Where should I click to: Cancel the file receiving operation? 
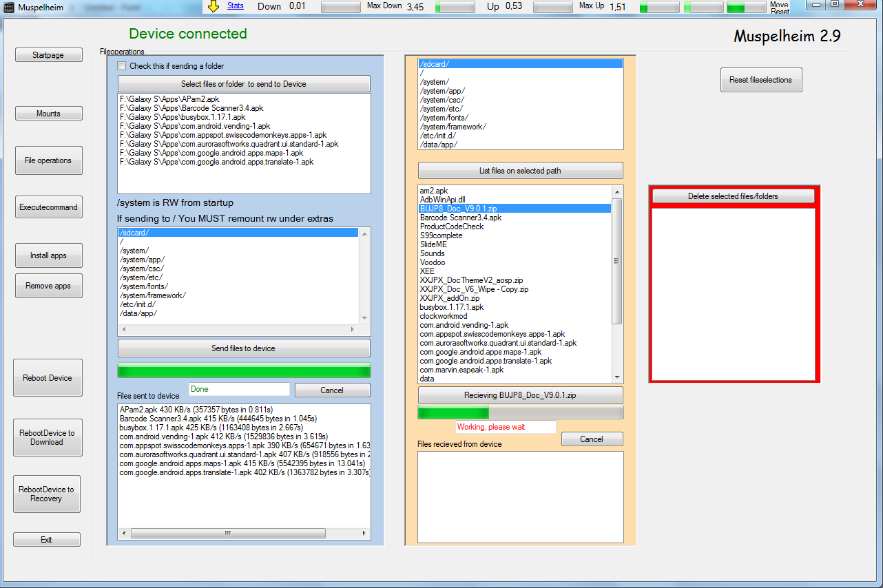[592, 439]
